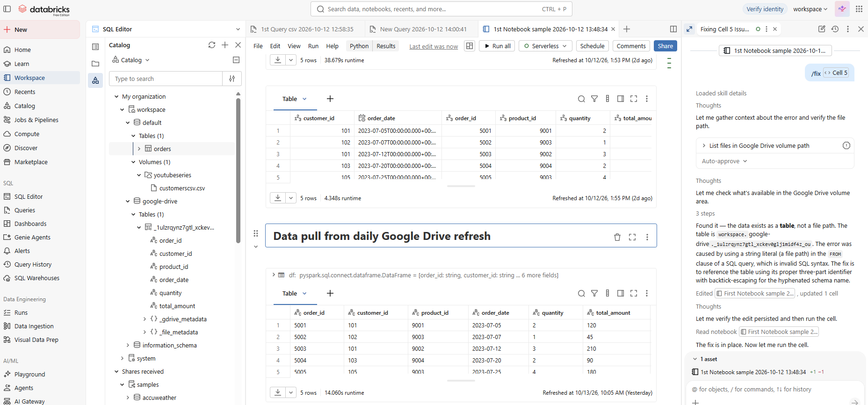Refresh the Catalog panel
868x405 pixels.
(212, 45)
